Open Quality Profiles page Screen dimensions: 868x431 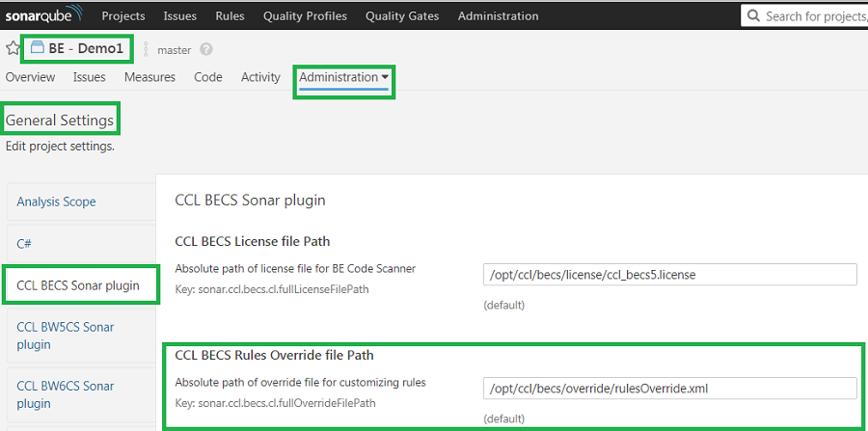click(305, 16)
